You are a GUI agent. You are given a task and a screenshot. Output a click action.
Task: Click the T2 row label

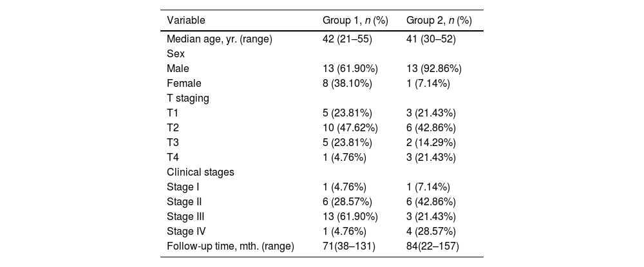(173, 127)
